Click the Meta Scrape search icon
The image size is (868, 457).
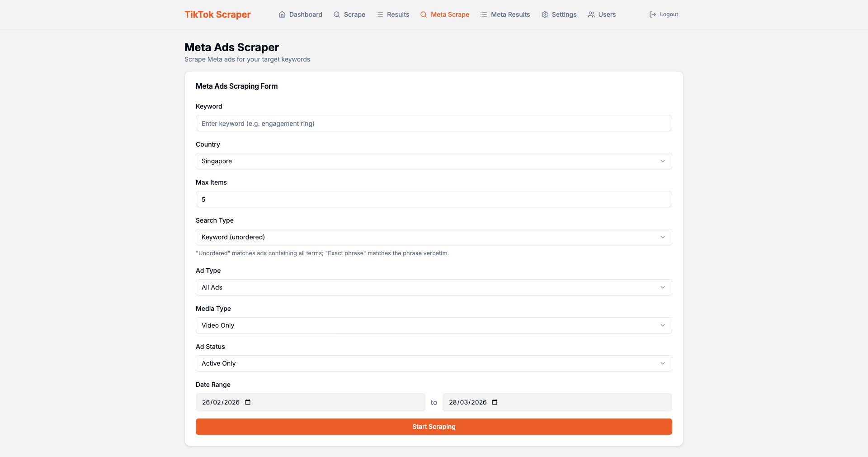tap(424, 14)
